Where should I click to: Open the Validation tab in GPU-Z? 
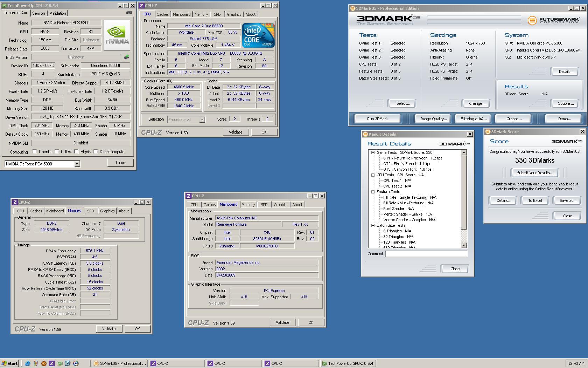click(x=58, y=13)
